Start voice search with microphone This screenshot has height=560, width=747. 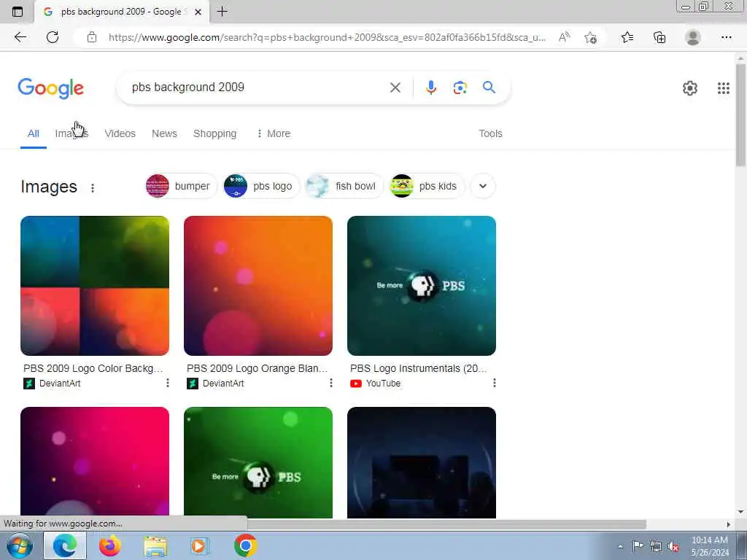(430, 87)
